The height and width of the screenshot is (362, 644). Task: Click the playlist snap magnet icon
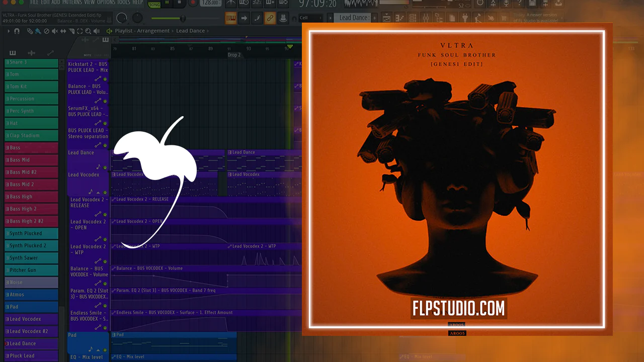click(17, 31)
